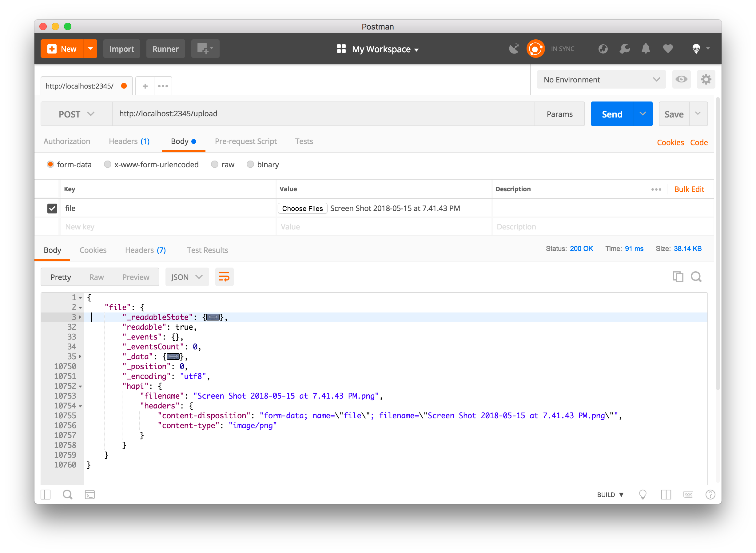Click the Choose Files button
Screen dimensions: 756x553
tap(302, 209)
